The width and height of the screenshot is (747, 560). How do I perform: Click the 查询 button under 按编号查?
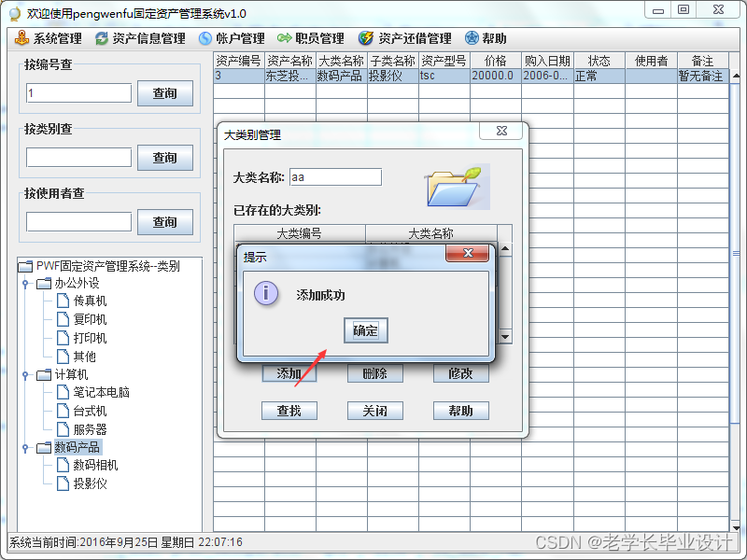(x=164, y=93)
